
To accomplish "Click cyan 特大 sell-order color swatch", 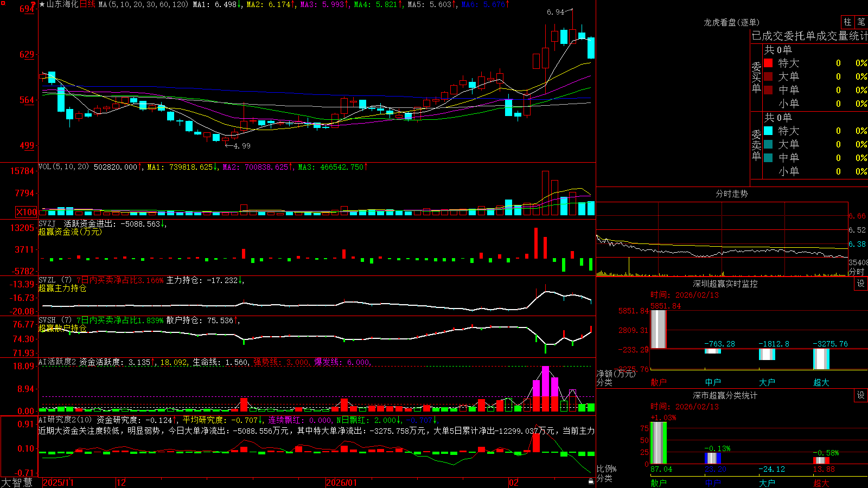I will pyautogui.click(x=768, y=131).
